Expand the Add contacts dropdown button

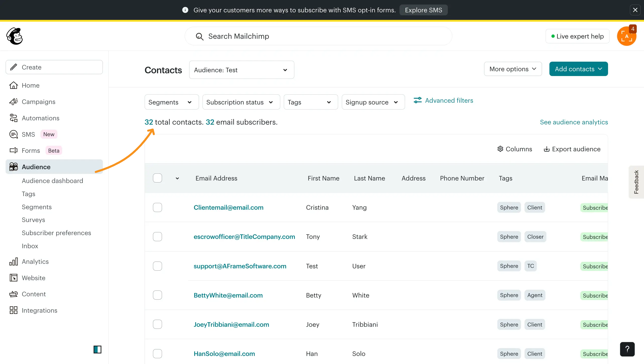[x=578, y=69]
